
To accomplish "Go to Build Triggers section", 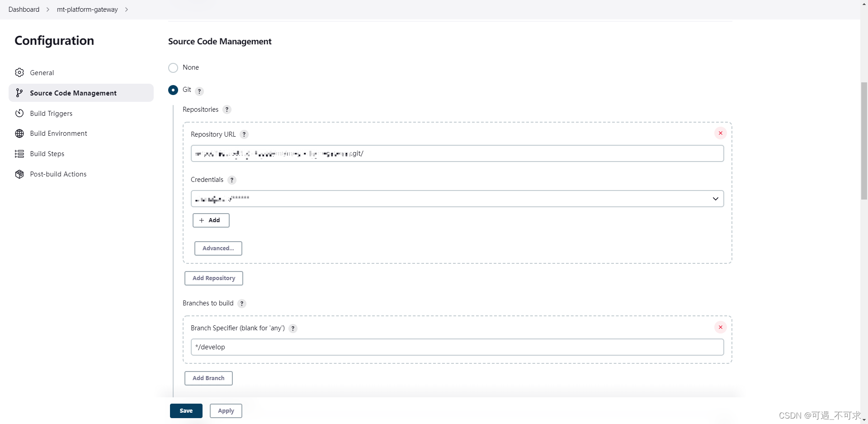I will coord(81,113).
